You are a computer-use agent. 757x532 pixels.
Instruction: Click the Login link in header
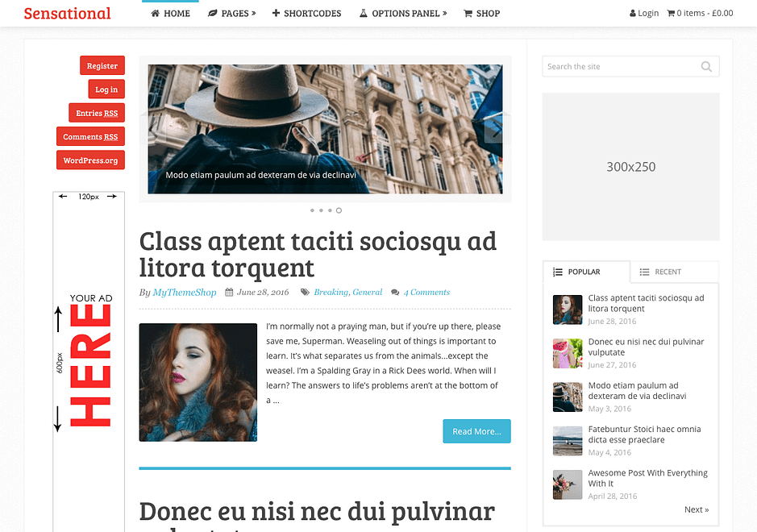point(644,13)
